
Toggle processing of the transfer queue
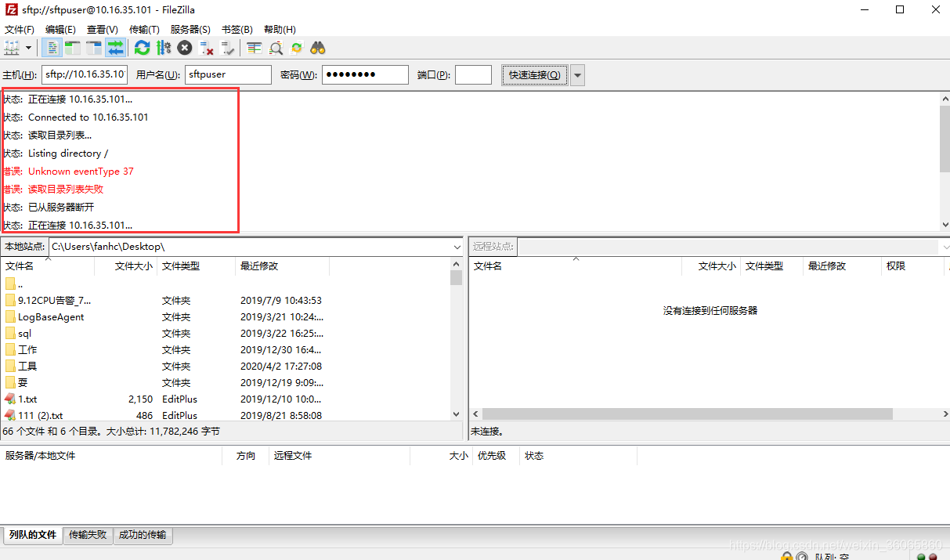click(x=163, y=48)
